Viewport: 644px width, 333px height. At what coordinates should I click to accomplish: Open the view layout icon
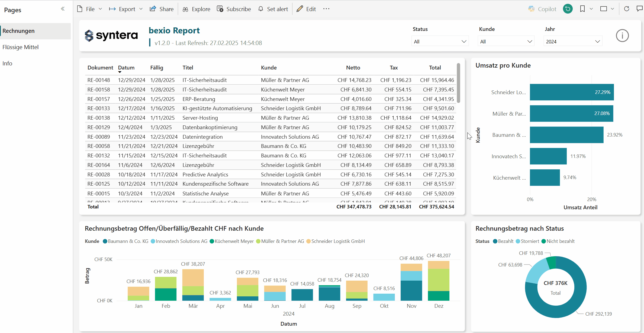[604, 9]
